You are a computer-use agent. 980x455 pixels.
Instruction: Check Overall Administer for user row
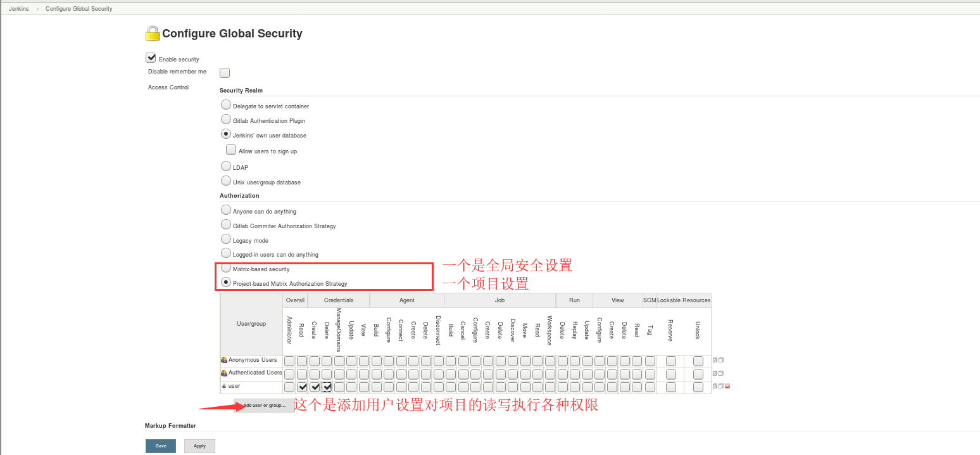[289, 387]
